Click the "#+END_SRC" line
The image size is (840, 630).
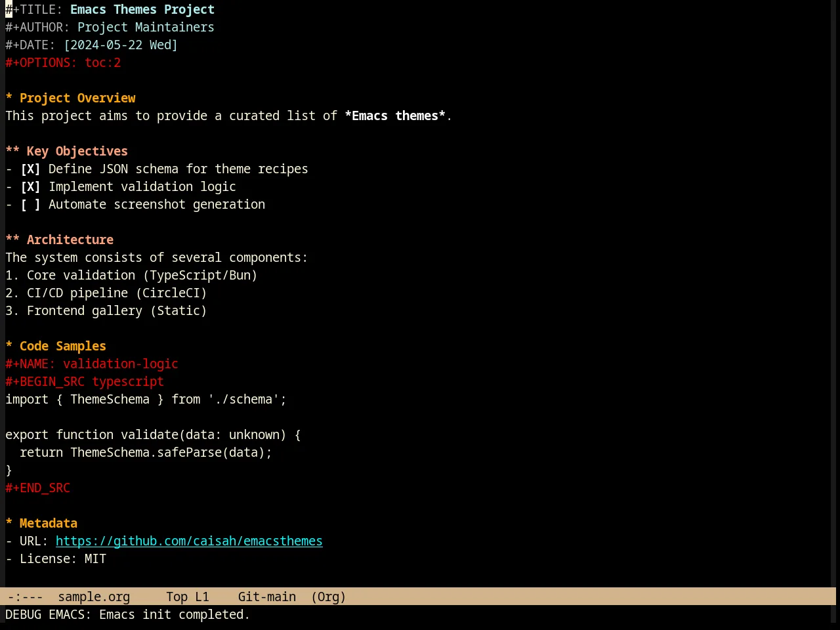[x=37, y=488]
